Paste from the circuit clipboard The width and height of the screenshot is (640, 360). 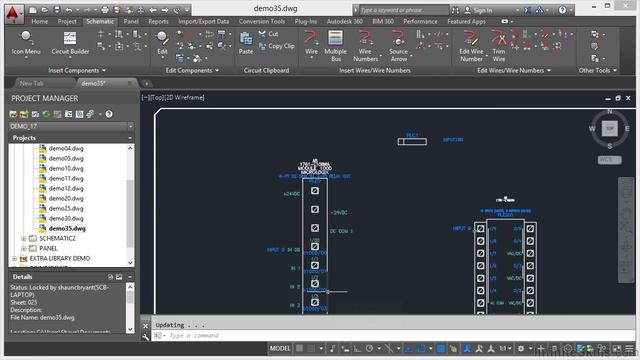coord(246,43)
